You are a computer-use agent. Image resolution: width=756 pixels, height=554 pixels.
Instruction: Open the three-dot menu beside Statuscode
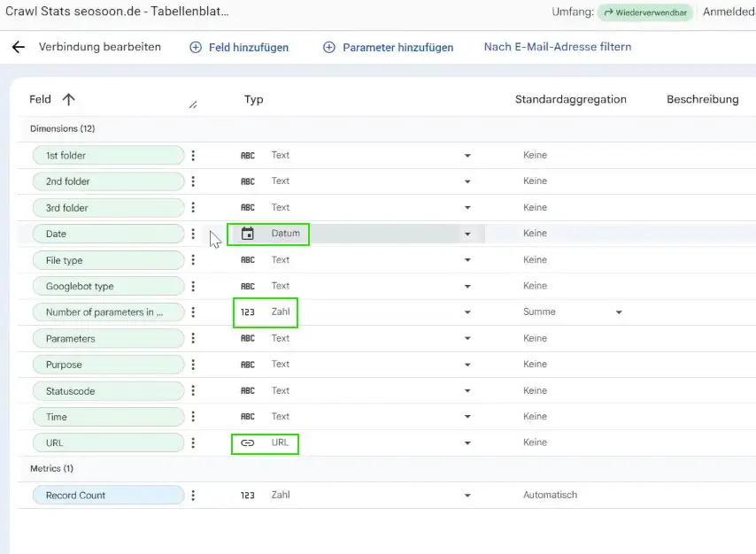point(193,390)
